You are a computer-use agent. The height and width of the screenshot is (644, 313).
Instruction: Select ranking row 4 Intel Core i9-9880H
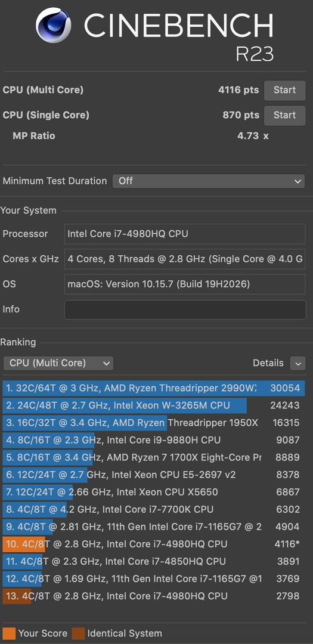coord(154,440)
